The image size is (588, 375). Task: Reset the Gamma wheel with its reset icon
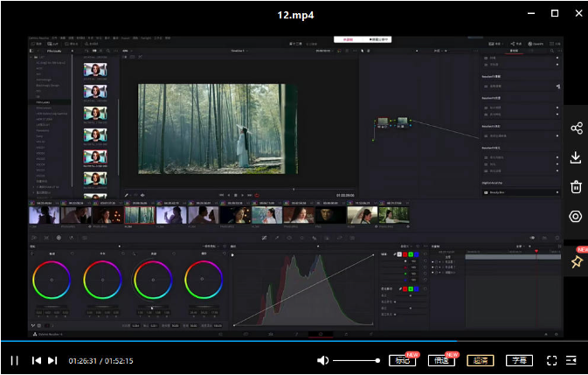(123, 253)
